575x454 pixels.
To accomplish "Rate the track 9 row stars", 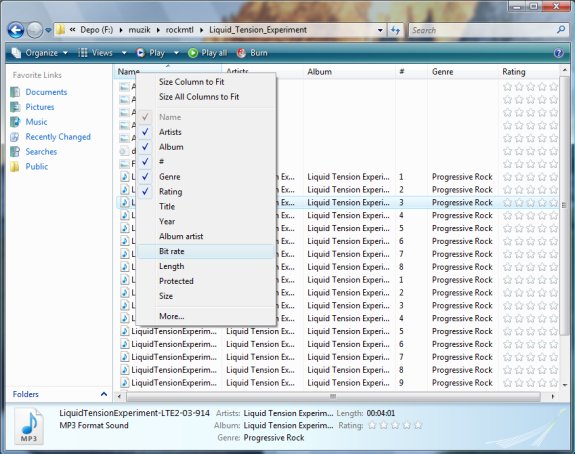I will click(x=530, y=383).
